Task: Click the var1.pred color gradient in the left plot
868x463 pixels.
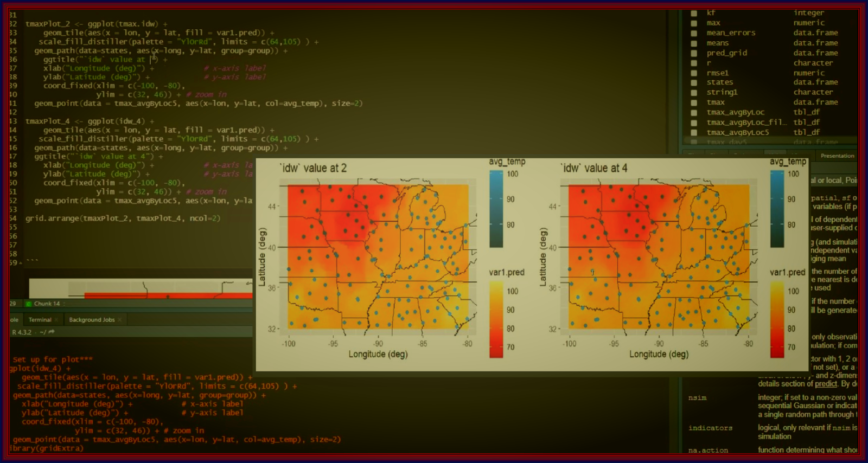Action: click(496, 320)
